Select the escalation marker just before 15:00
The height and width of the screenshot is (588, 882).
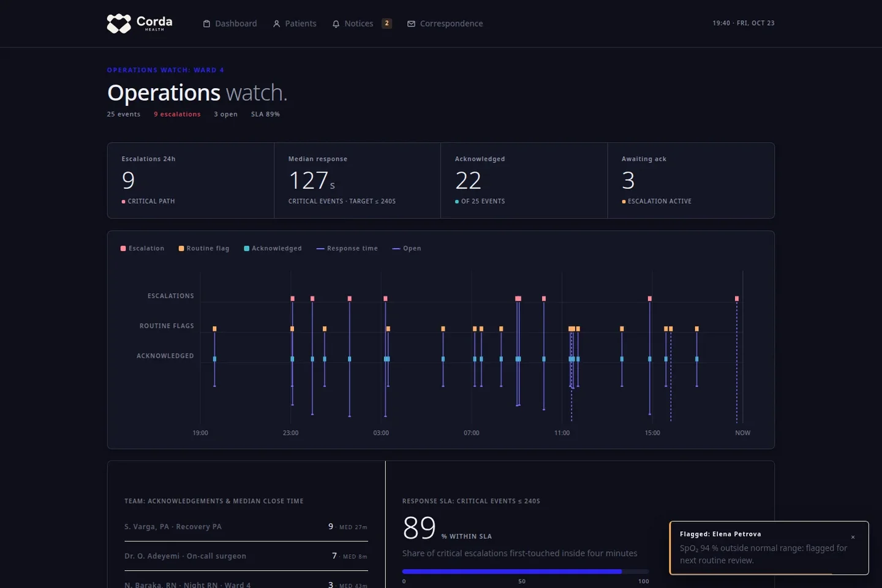coord(650,299)
